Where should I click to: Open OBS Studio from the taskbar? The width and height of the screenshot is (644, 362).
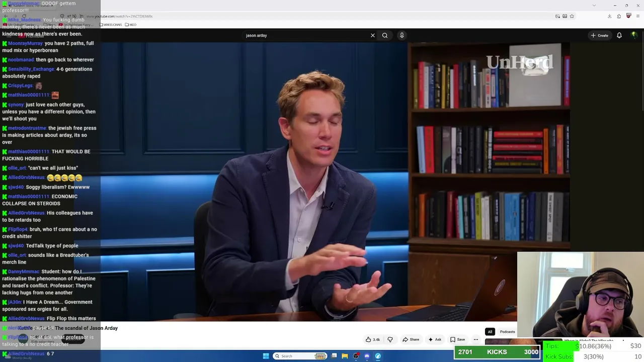356,356
